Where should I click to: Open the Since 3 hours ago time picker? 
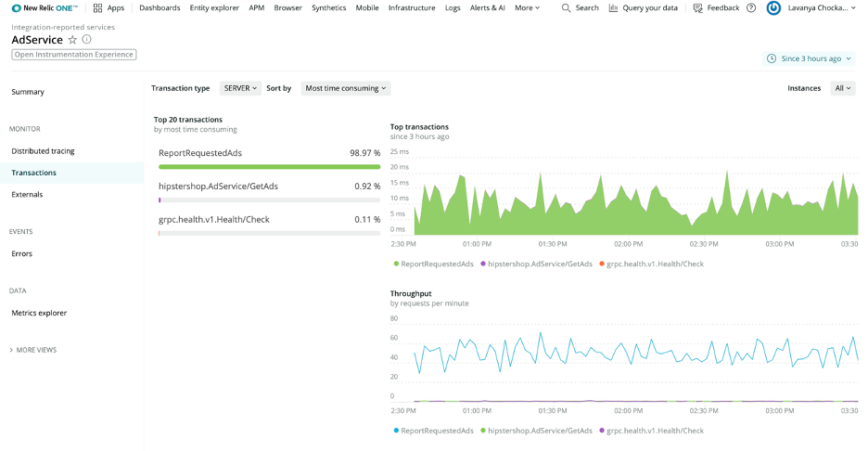coord(809,58)
